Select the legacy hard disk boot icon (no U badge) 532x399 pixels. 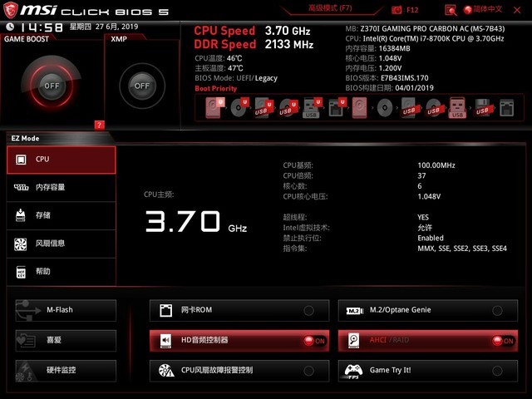coord(359,107)
